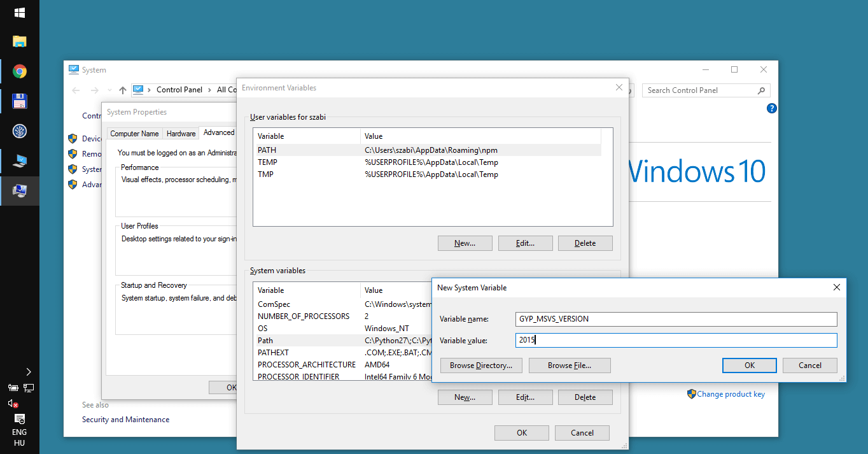Click the back navigation arrow

pos(75,90)
